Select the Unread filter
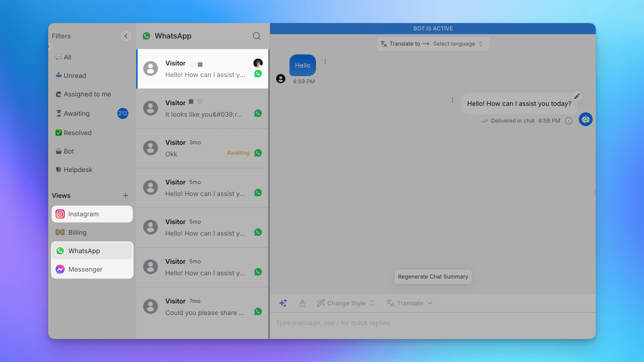This screenshot has height=362, width=644. point(92,76)
